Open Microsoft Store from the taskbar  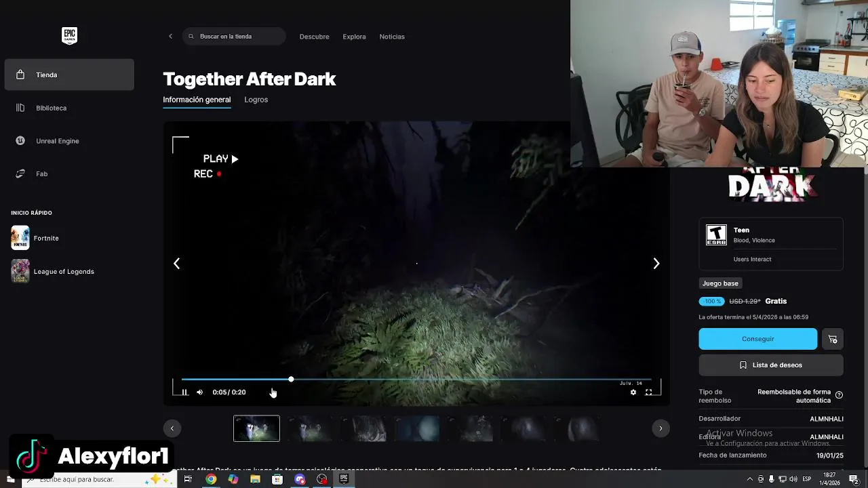[x=277, y=479]
